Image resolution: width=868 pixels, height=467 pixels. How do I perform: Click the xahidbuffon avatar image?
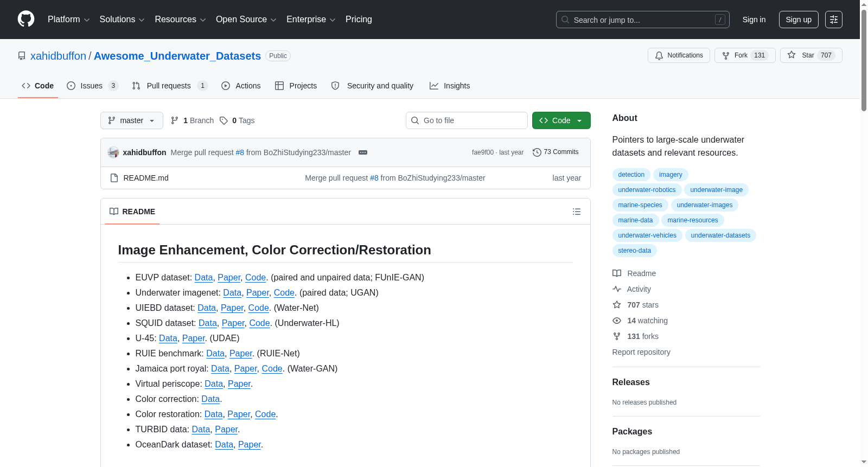(113, 152)
